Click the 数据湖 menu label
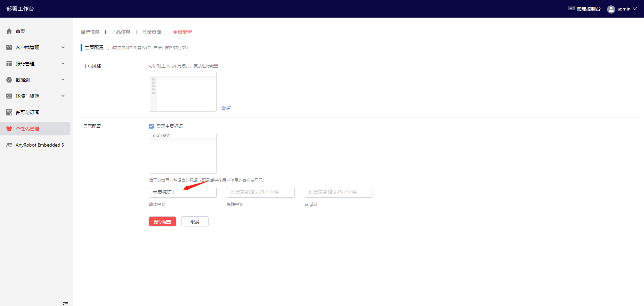This screenshot has width=644, height=306. coord(23,80)
